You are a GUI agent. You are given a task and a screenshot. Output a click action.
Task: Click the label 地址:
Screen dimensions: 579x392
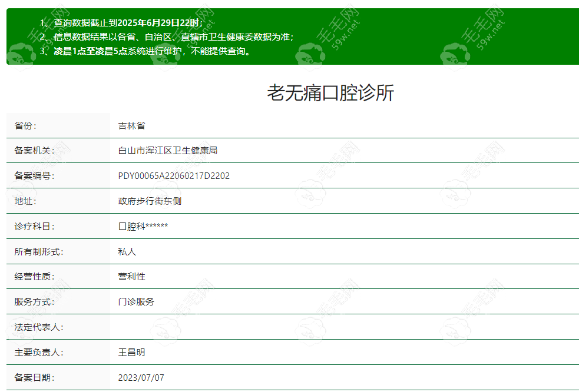[25, 201]
